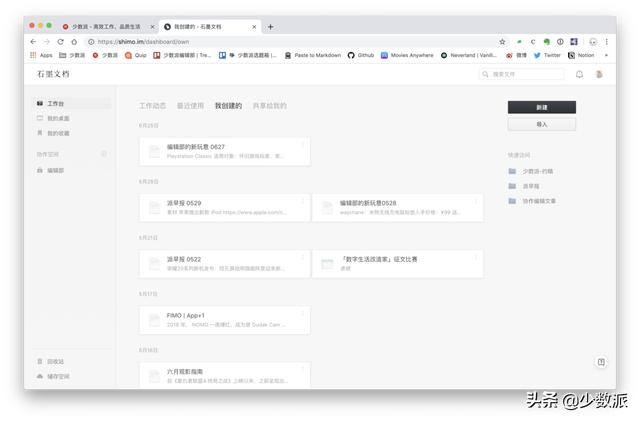Image resolution: width=640 pixels, height=421 pixels.
Task: Open the Movies Anywhere bookmark
Action: coord(407,55)
